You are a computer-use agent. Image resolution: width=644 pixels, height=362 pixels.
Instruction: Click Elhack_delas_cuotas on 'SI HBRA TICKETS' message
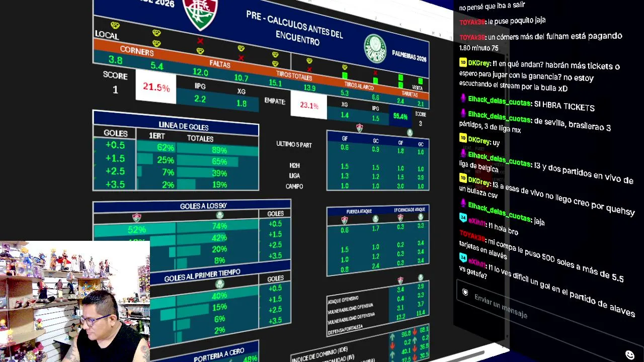tap(500, 101)
